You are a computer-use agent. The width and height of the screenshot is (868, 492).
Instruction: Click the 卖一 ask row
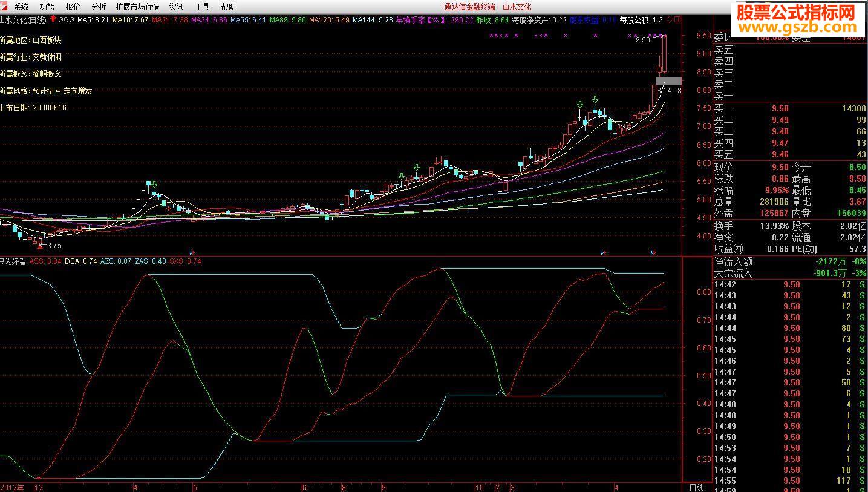click(790, 96)
